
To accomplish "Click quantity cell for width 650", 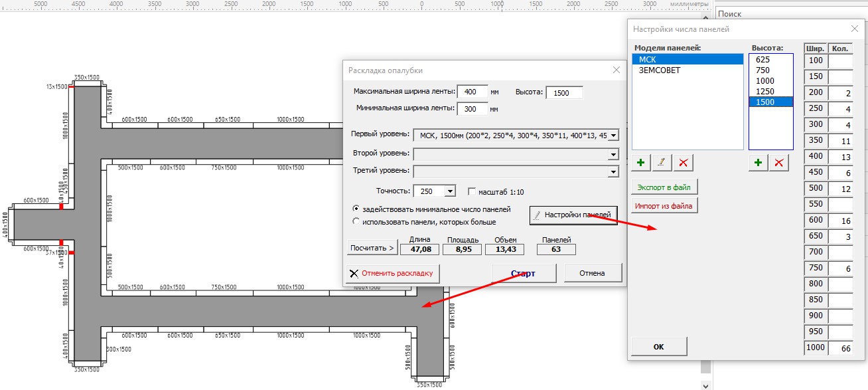I will tap(840, 237).
